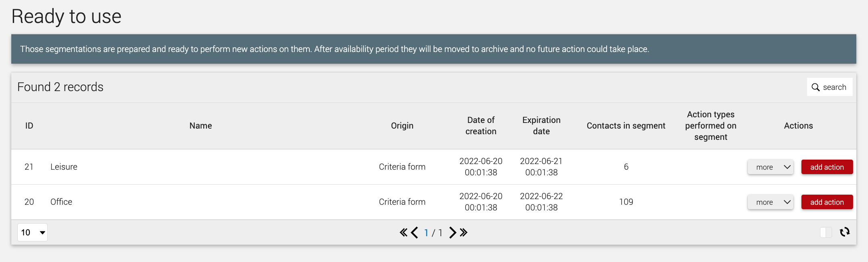Click add action for Office segment
868x262 pixels.
(x=827, y=202)
